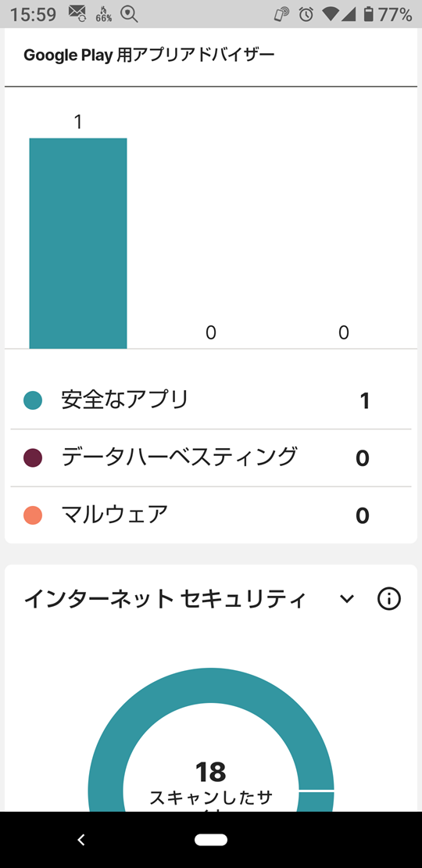Tap the Wi-Fi status icon
422x868 pixels.
point(331,14)
